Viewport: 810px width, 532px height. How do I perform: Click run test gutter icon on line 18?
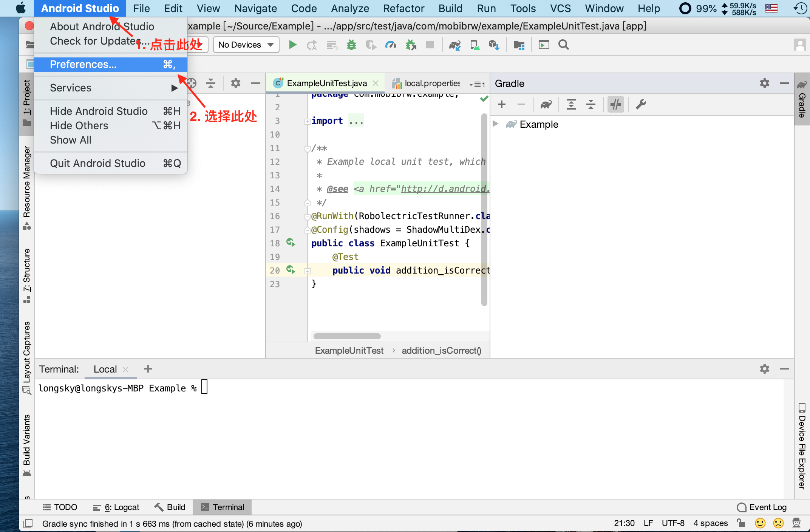pyautogui.click(x=291, y=243)
